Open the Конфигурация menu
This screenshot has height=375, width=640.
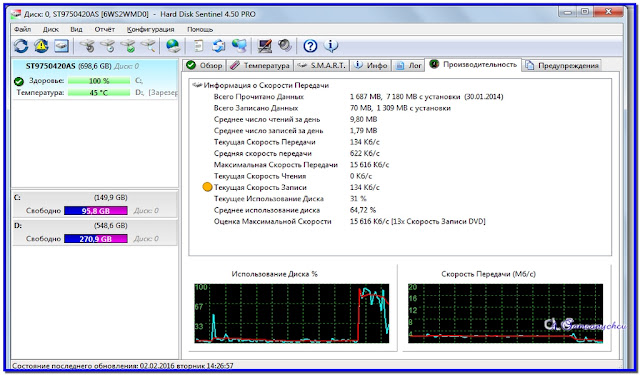pyautogui.click(x=150, y=29)
